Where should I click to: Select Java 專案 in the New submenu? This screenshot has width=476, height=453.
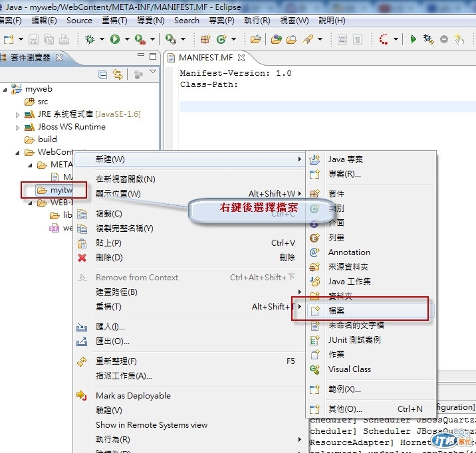click(371, 159)
